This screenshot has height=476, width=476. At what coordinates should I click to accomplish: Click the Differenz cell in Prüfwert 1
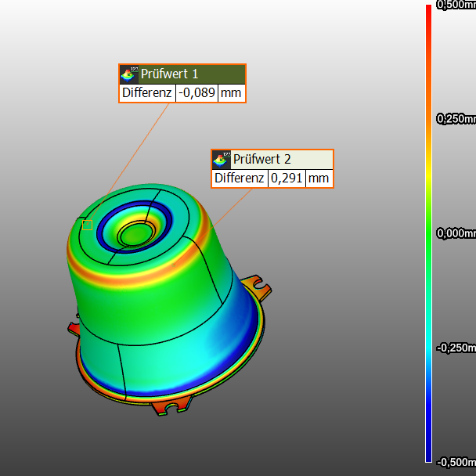147,93
